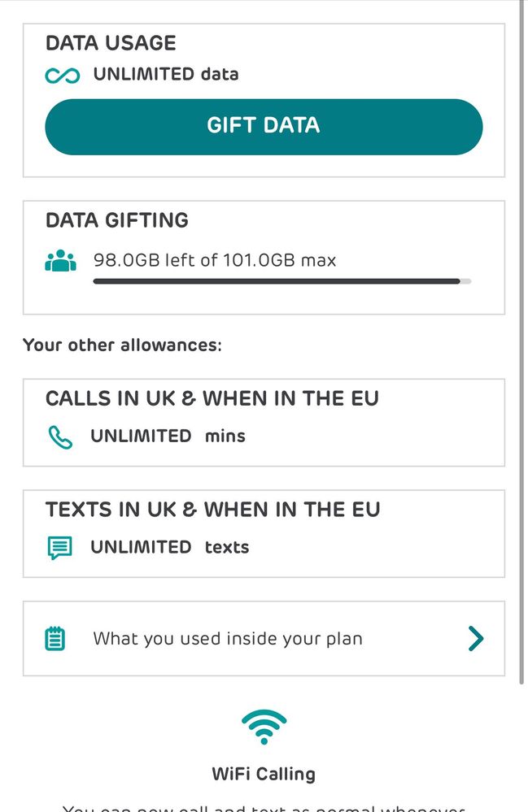Viewport: 528px width, 812px height.
Task: Open What you used inside your plan
Action: pos(228,639)
